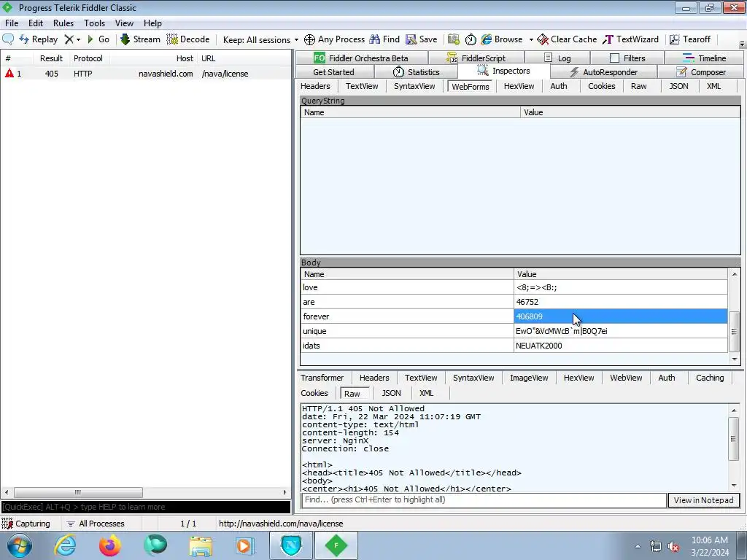The height and width of the screenshot is (560, 747).
Task: Switch to the Timeline tab
Action: [x=704, y=58]
